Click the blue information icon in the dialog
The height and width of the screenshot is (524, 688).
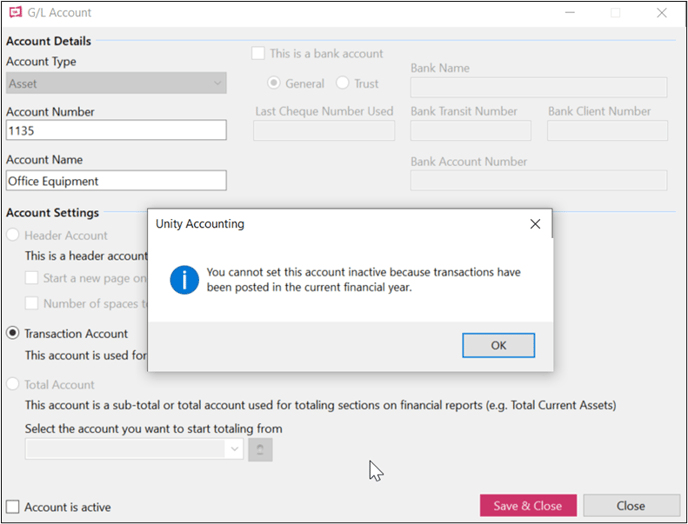[184, 280]
